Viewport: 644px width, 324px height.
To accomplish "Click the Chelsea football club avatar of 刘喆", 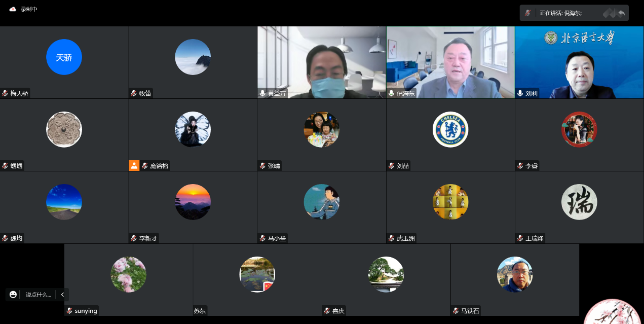I will [450, 129].
